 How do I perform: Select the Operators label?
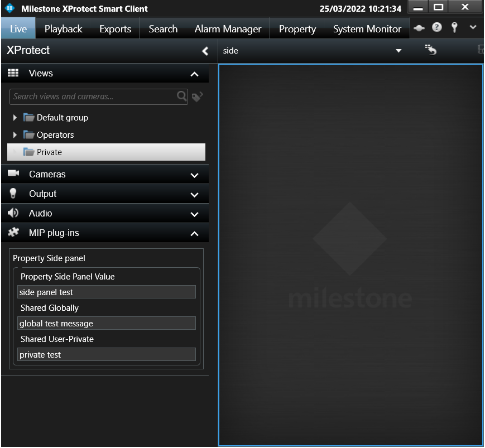coord(55,135)
